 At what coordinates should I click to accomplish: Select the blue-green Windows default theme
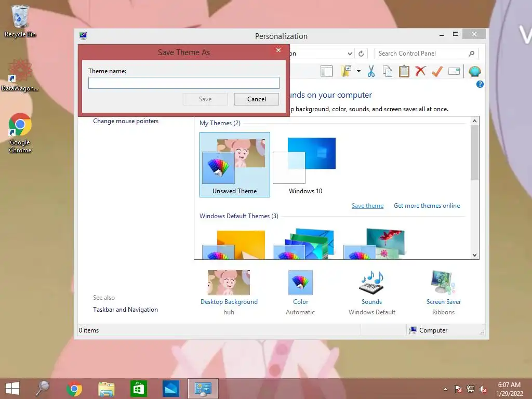click(x=304, y=244)
